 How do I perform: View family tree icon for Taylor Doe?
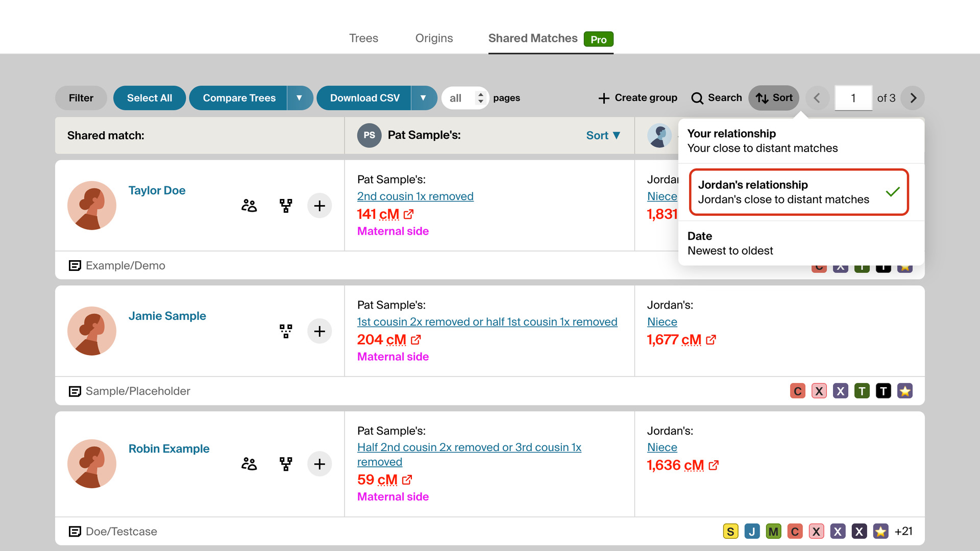click(x=286, y=206)
